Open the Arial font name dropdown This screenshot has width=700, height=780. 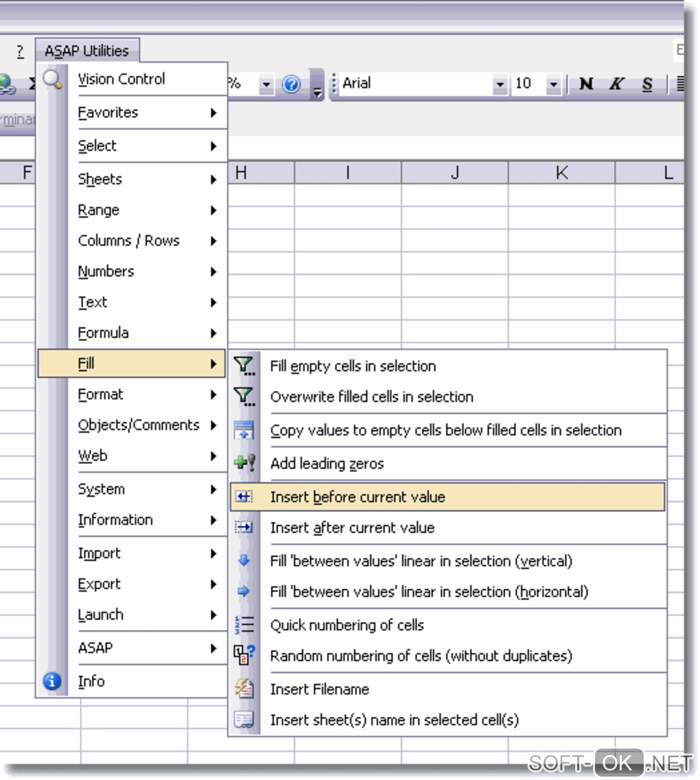point(500,84)
